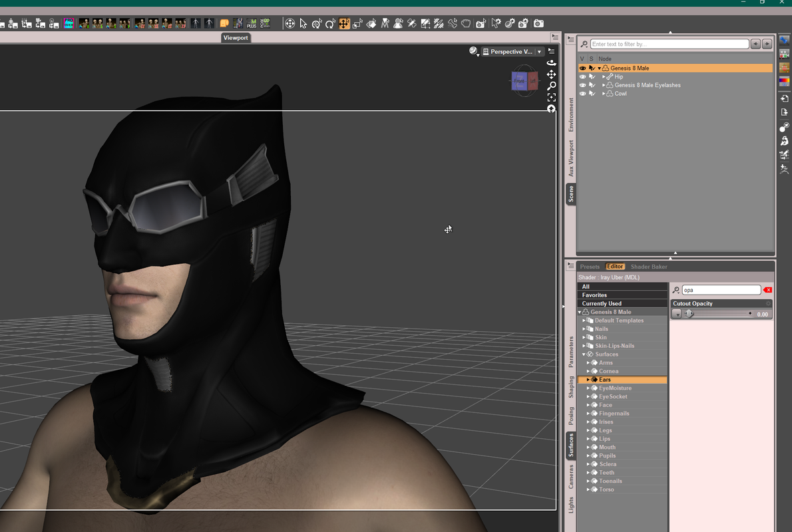Screen dimensions: 792x532
Task: Switch to the Presets tab
Action: coord(590,267)
